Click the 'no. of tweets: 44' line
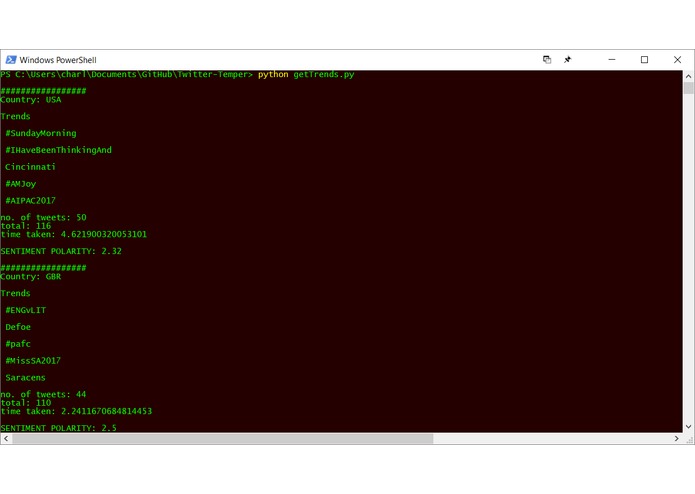The image size is (695, 494). 43,394
